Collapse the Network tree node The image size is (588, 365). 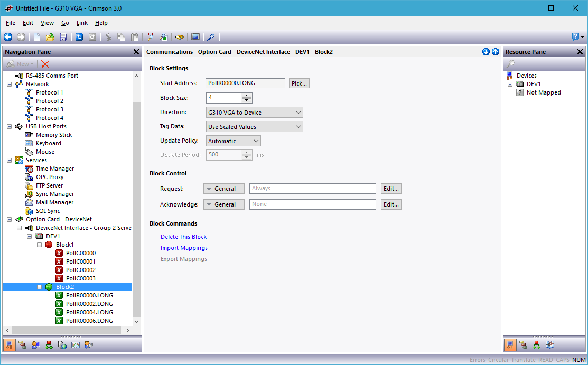click(9, 84)
